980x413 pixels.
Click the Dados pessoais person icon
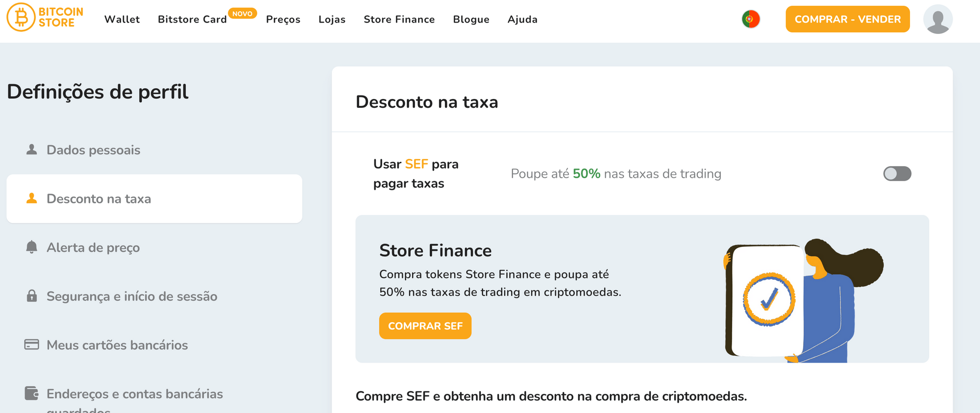31,149
